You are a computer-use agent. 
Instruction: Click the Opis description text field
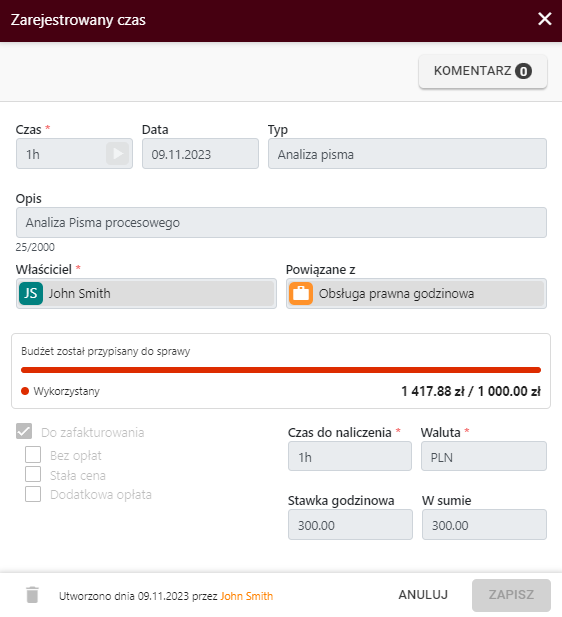pos(281,223)
